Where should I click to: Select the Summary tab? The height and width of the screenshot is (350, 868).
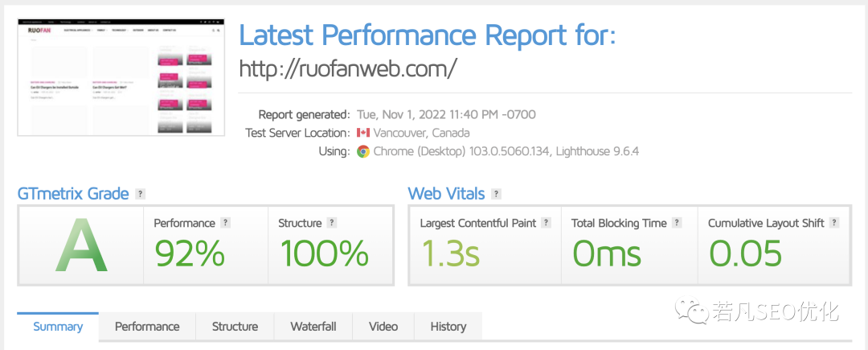point(58,326)
